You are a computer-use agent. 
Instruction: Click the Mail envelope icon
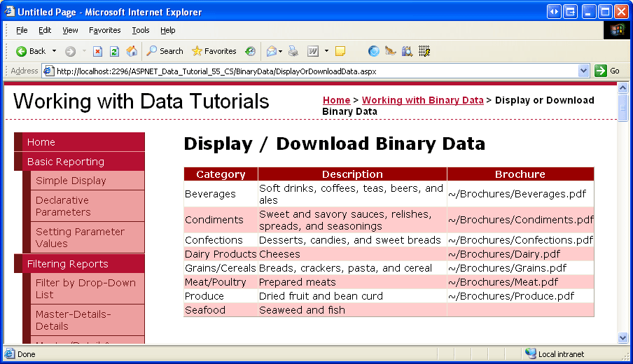271,51
